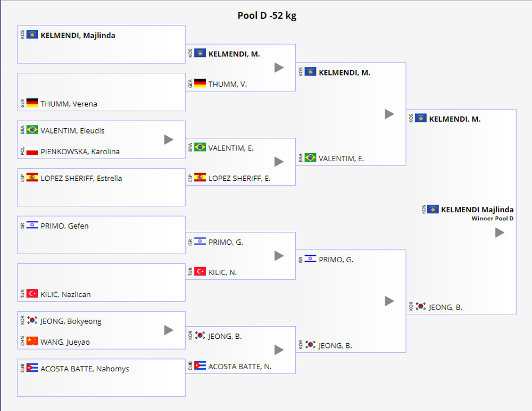Screen dimensions: 532x411
Task: Click the Kosovo flag beside KELMENDI, Majlinda
Action: [x=32, y=35]
